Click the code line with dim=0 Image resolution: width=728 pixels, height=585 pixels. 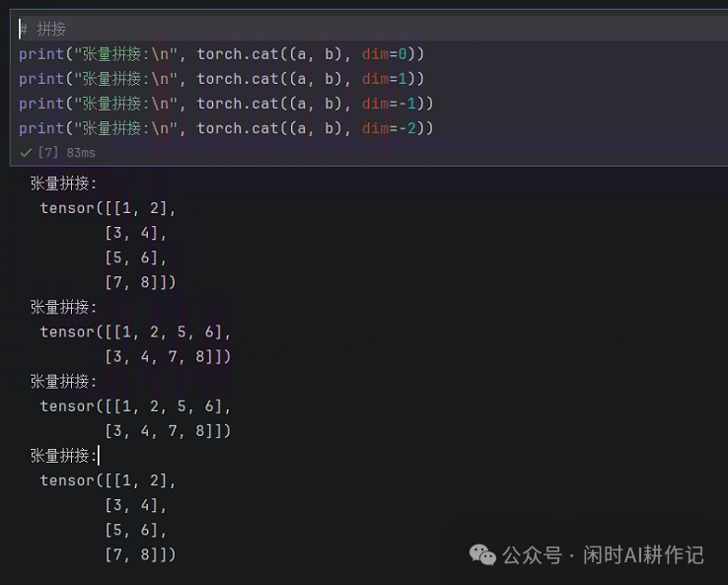coord(222,54)
